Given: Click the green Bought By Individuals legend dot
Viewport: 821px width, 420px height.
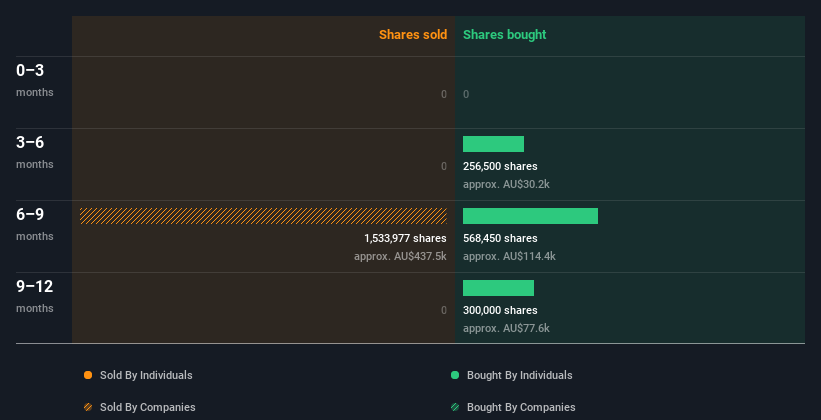Looking at the screenshot, I should tap(455, 375).
